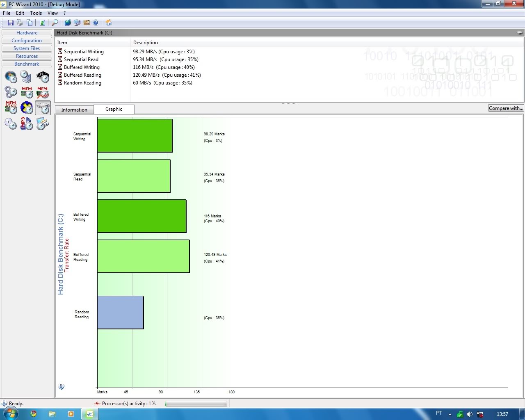The height and width of the screenshot is (420, 525).
Task: Open the computer tower benchmark icon
Action: tap(26, 76)
